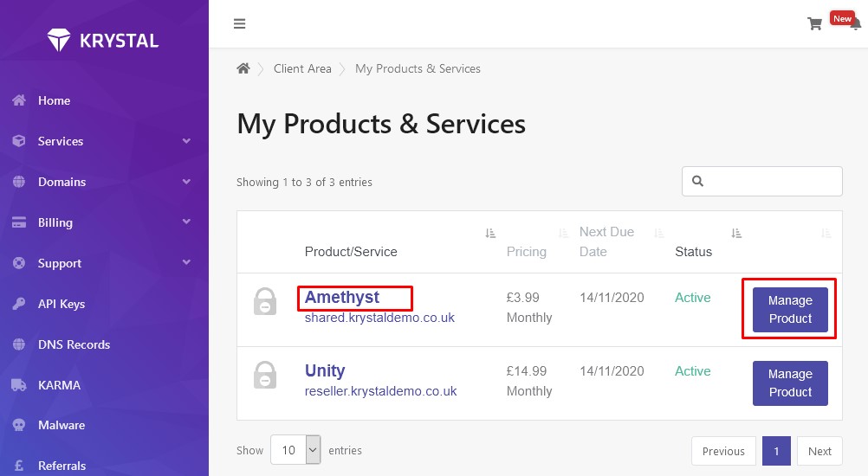Click the Next pagination button
This screenshot has width=868, height=476.
click(819, 451)
